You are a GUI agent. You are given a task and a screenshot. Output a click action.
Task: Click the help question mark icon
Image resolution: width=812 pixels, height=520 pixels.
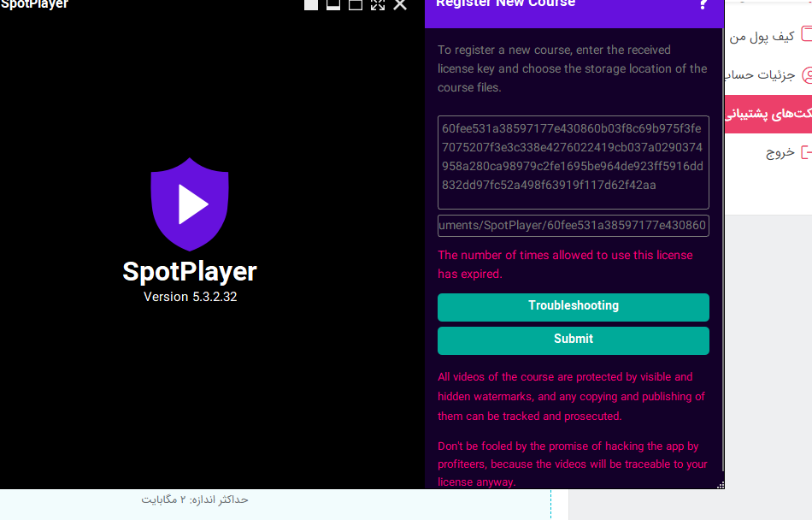point(703,4)
